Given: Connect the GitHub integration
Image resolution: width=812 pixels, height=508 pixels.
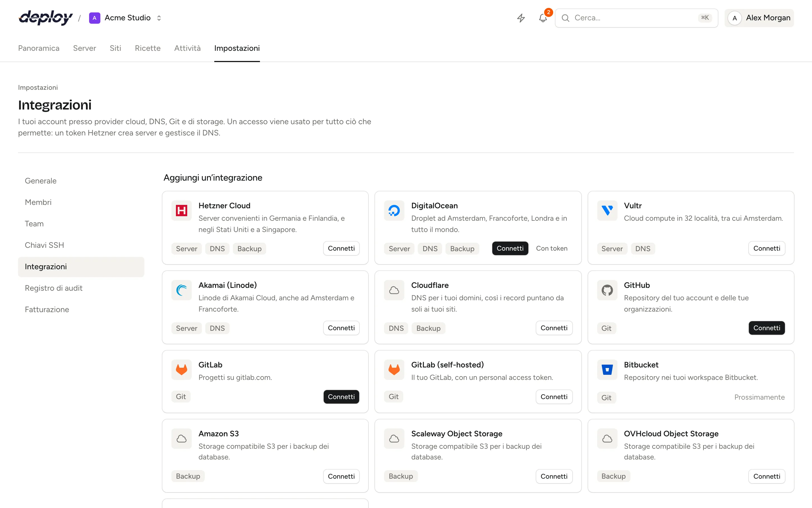Looking at the screenshot, I should [x=767, y=328].
